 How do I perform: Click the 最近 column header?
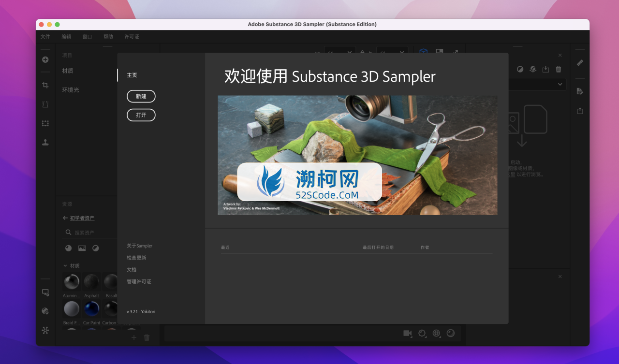point(225,248)
